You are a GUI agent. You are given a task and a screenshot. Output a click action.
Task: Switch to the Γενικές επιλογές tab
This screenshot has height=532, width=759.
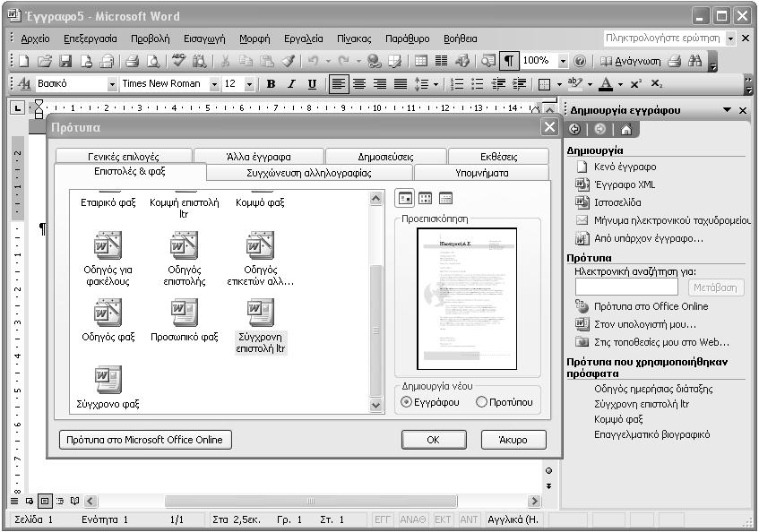click(124, 156)
